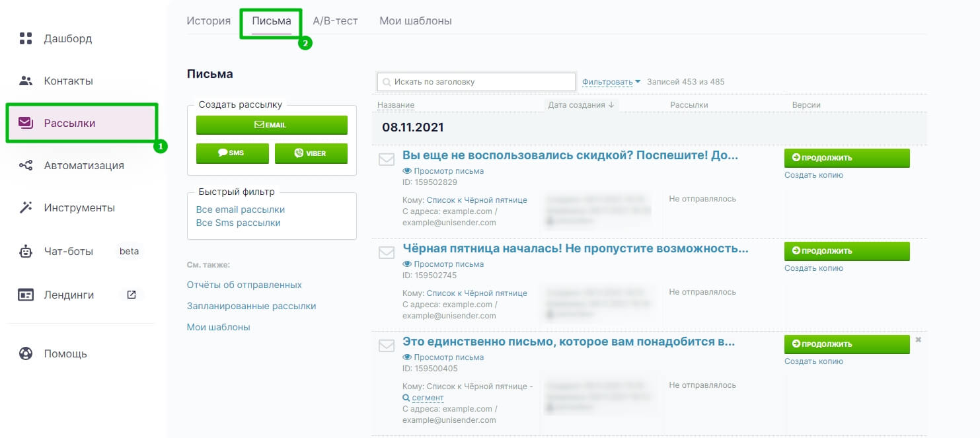
Task: Create a copy of letter ID 159502745
Action: [x=814, y=268]
